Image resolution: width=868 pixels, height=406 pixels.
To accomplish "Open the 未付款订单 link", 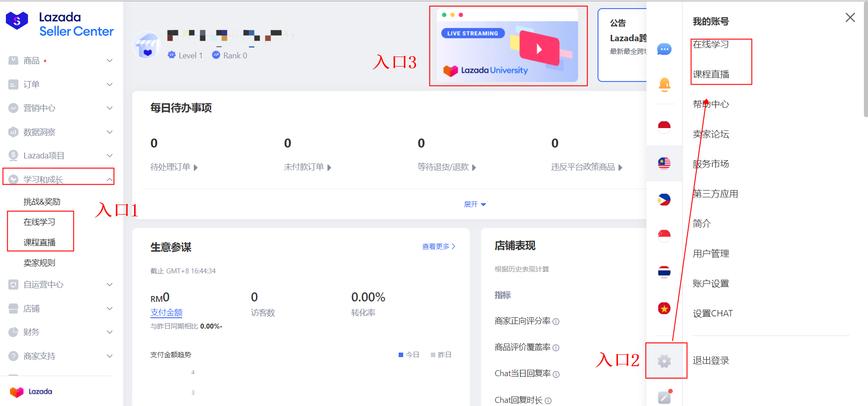I will [x=308, y=167].
